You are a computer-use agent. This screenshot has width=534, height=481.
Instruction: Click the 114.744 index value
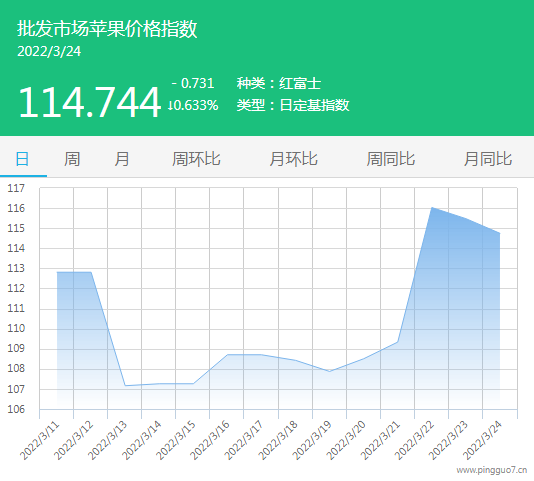click(89, 102)
